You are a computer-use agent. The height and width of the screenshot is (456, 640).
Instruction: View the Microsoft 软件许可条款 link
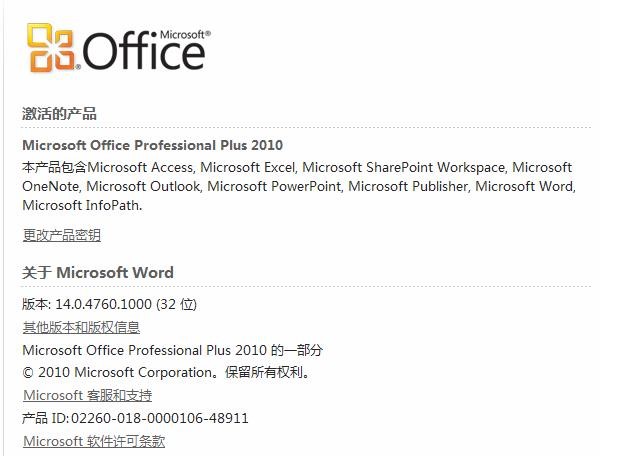pyautogui.click(x=94, y=441)
